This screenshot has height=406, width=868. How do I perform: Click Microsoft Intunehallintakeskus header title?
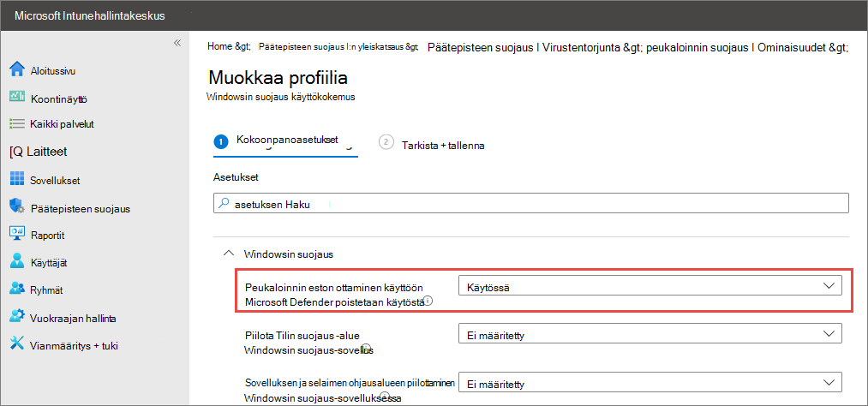click(x=89, y=15)
